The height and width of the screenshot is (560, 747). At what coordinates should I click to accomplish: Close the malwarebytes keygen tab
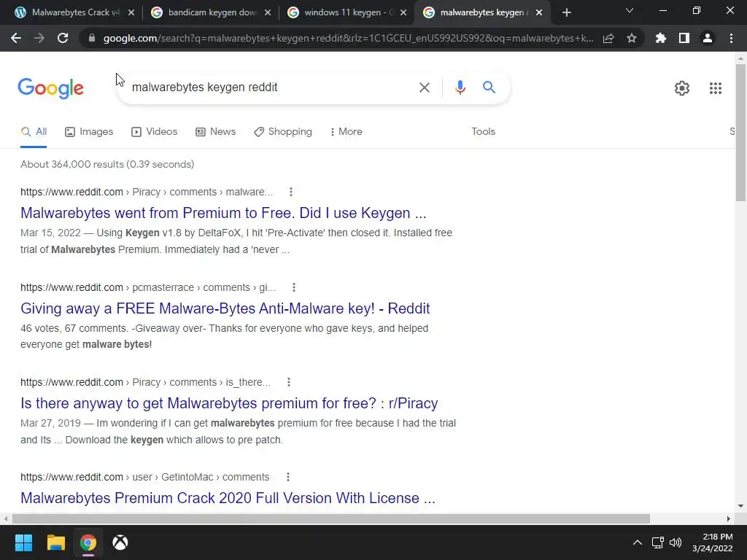click(539, 13)
